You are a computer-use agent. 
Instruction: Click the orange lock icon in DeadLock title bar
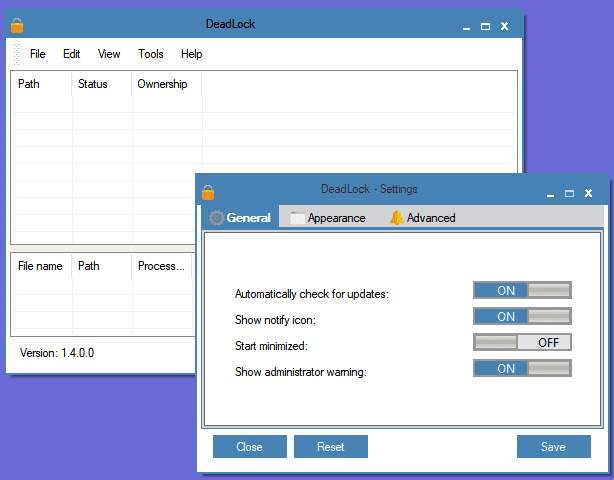17,26
